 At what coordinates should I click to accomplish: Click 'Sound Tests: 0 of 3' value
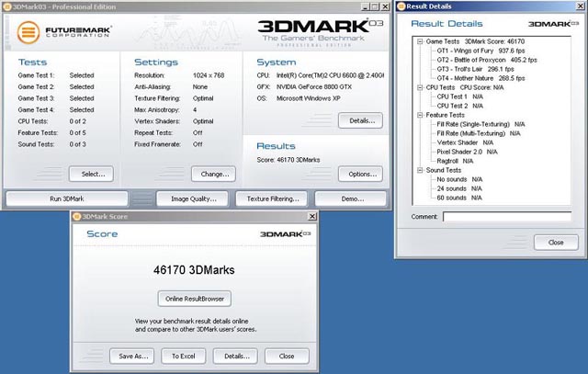(x=77, y=144)
